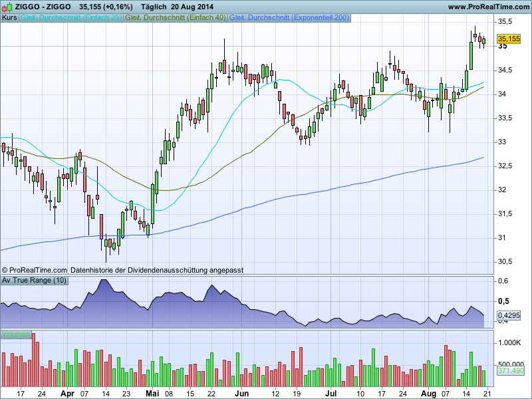Viewport: 532px width, 399px height.
Task: Click the ProRealTime.com copyright text
Action: tap(35, 271)
